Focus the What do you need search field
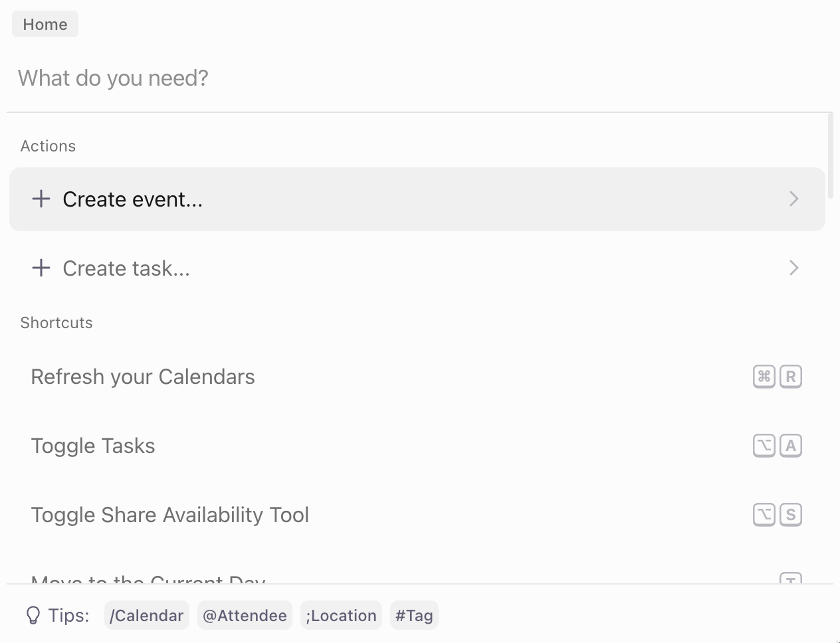This screenshot has width=840, height=643. pyautogui.click(x=420, y=78)
